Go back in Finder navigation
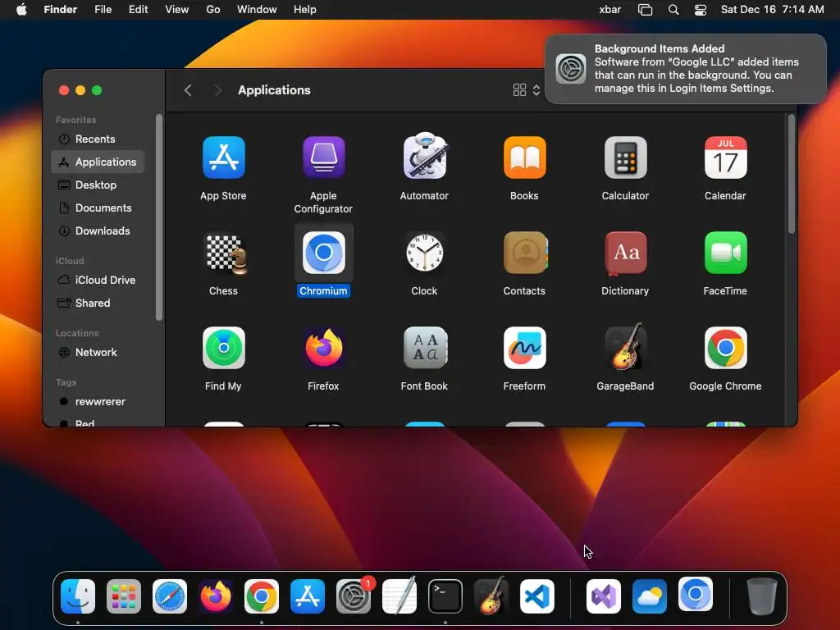840x630 pixels. [x=188, y=90]
